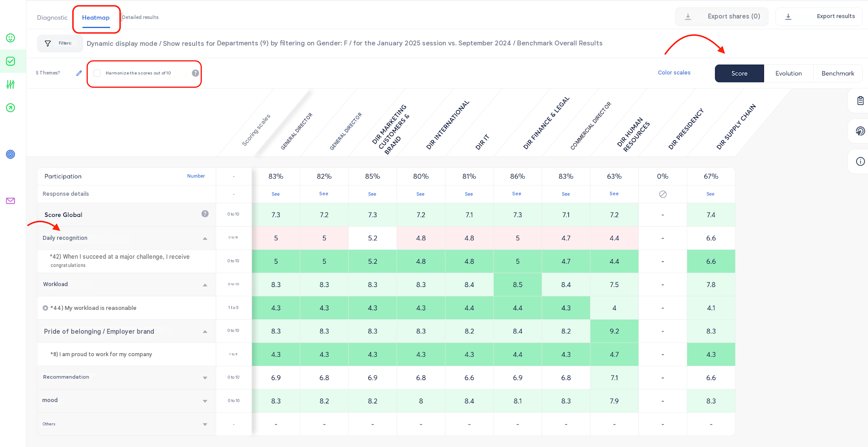Collapse the Daily recognition theme row
The height and width of the screenshot is (447, 868).
pyautogui.click(x=205, y=238)
